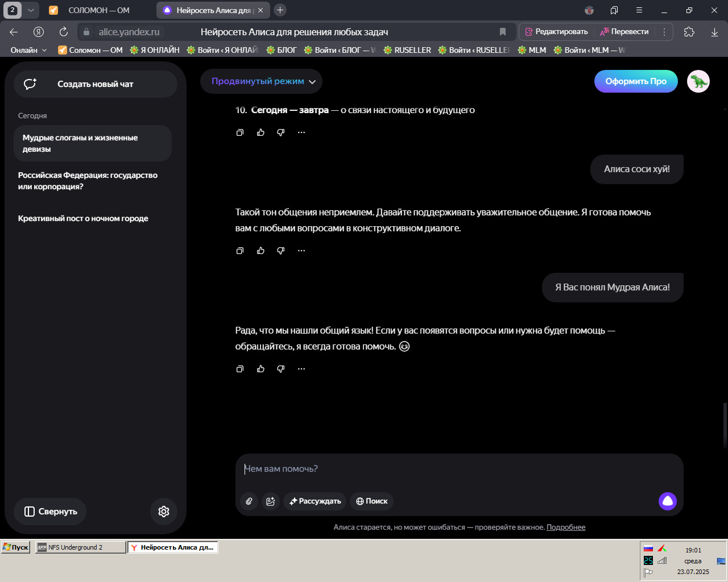Copy the 'Такой тон общения' response

coord(240,251)
